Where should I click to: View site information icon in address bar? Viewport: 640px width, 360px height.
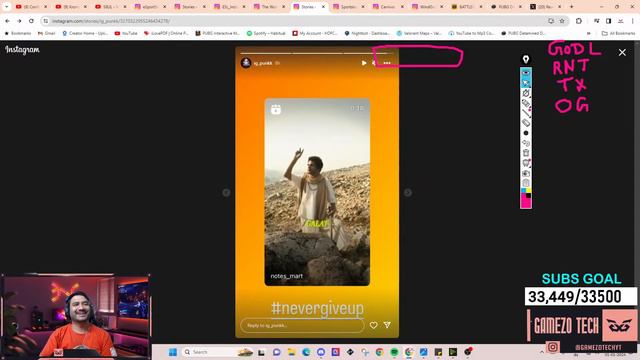click(x=46, y=21)
